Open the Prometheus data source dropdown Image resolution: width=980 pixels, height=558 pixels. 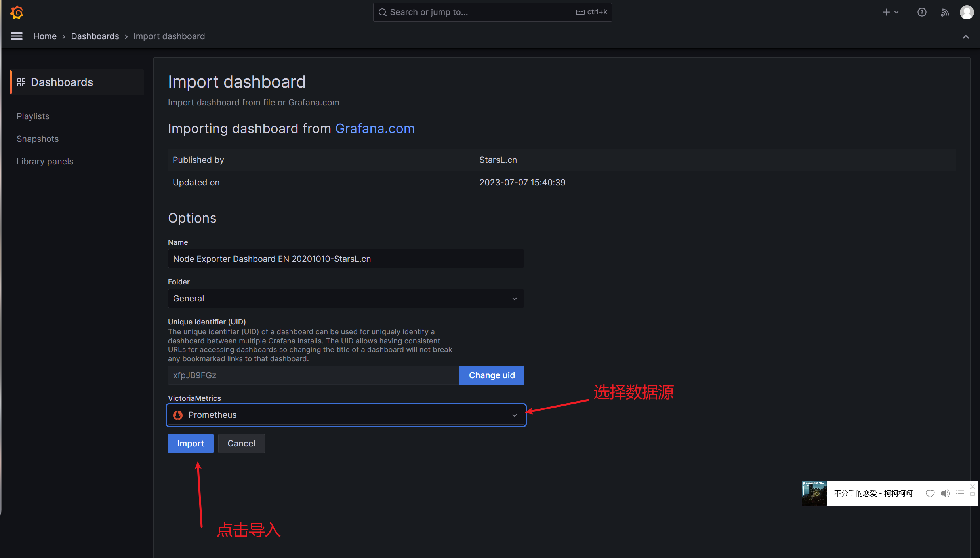(x=345, y=415)
